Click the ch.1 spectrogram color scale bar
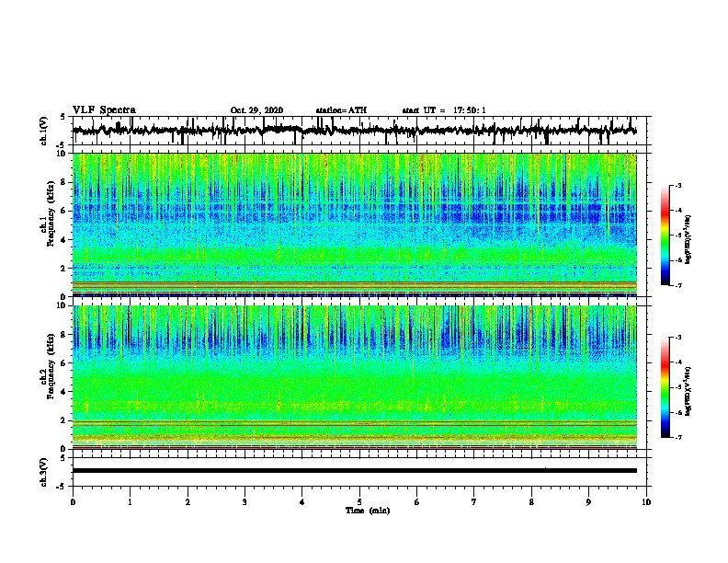 (x=665, y=236)
